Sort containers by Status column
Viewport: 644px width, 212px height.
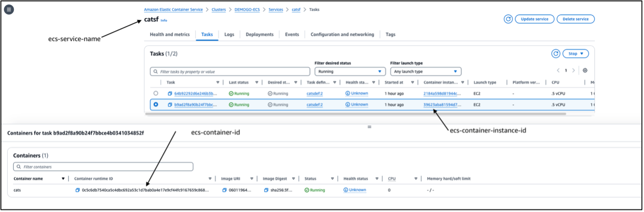pyautogui.click(x=332, y=178)
